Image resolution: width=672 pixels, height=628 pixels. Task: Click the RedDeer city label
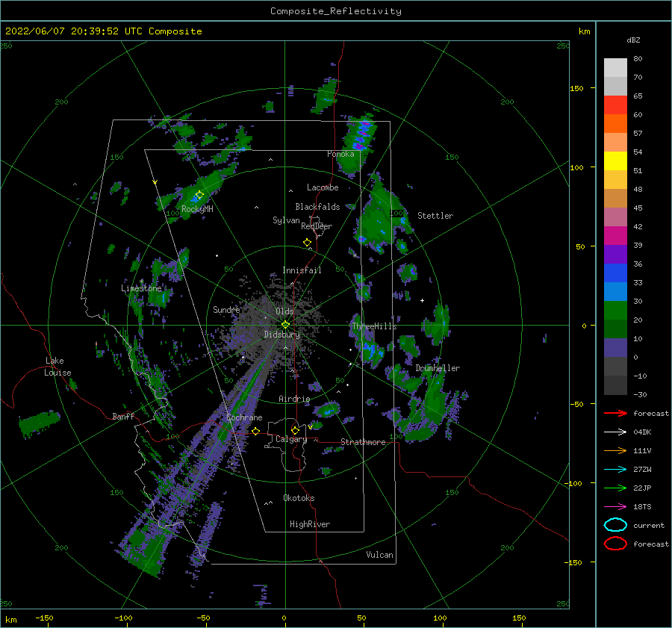pos(317,226)
